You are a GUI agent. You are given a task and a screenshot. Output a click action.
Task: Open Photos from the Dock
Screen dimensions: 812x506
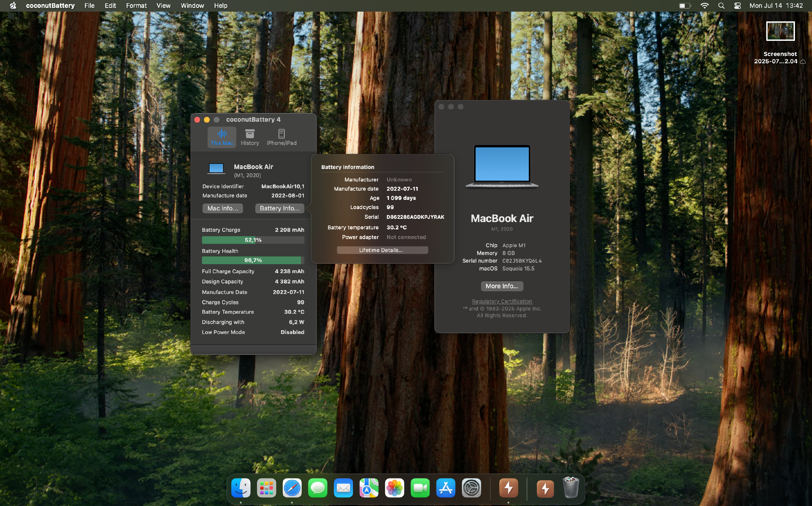pos(394,488)
